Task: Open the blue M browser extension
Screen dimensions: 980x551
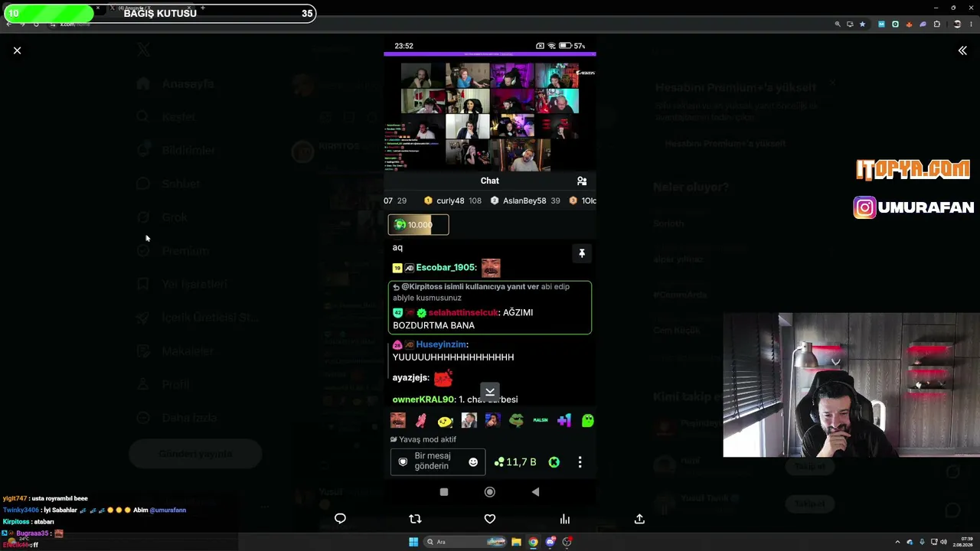Action: (881, 24)
